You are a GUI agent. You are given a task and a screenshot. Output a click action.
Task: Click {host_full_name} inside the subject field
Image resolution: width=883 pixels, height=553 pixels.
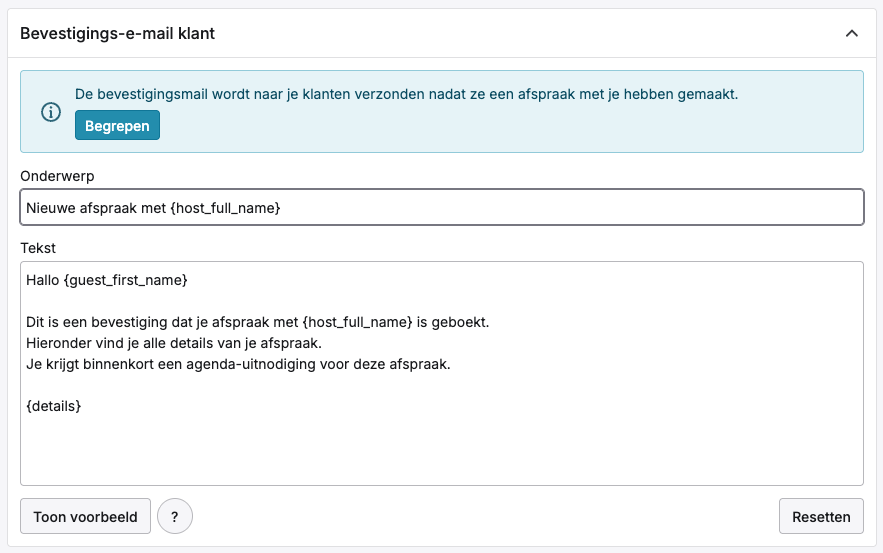point(225,208)
